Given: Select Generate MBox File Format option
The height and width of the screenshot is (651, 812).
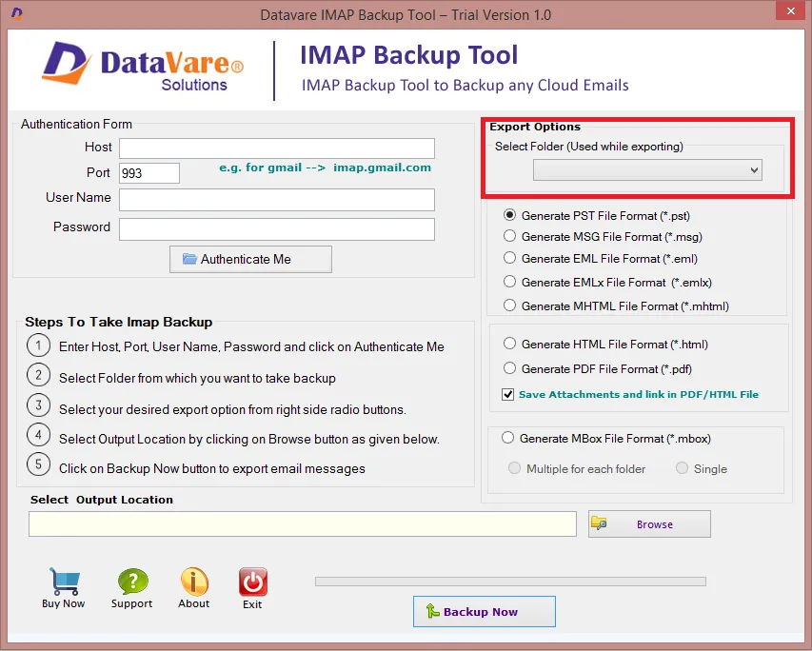Looking at the screenshot, I should pos(508,438).
